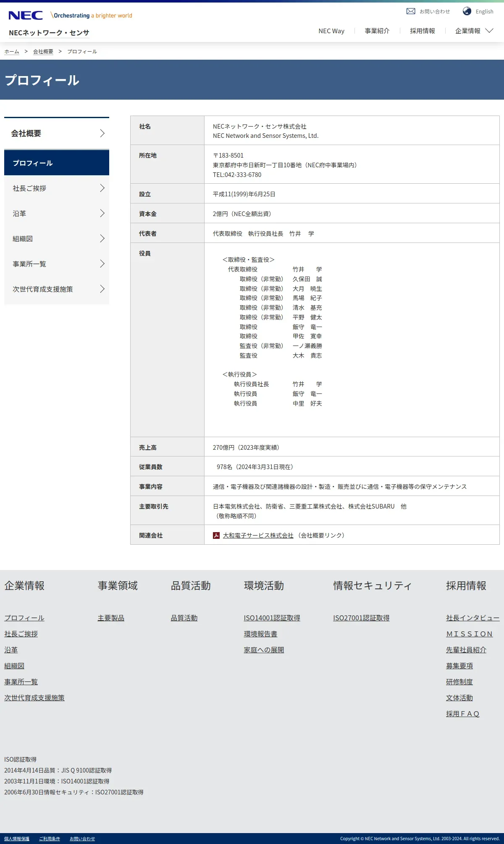Click telephone number TEL:042-333-6780
Screen dimensions: 504x844
point(237,174)
